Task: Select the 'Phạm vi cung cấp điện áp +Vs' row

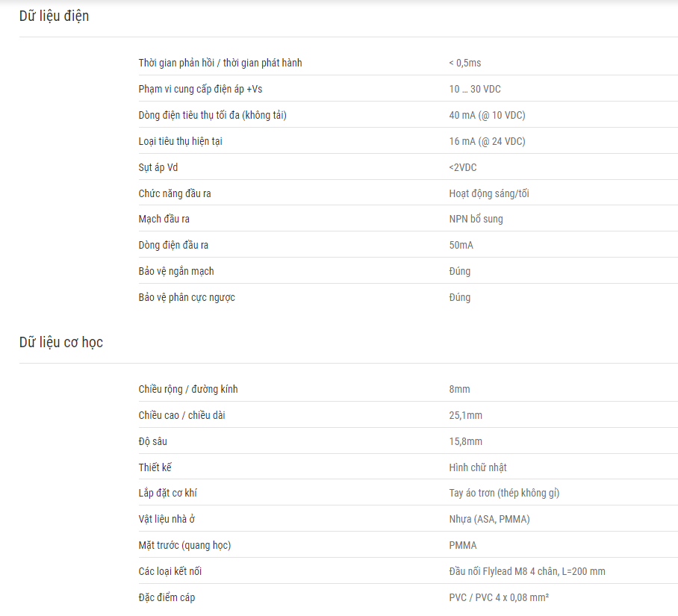Action: (x=408, y=89)
